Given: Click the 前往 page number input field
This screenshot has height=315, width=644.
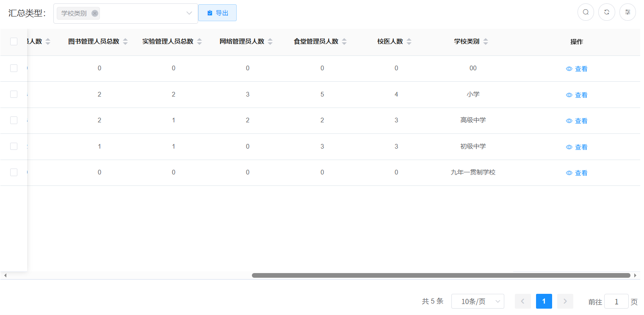Looking at the screenshot, I should click(x=616, y=301).
